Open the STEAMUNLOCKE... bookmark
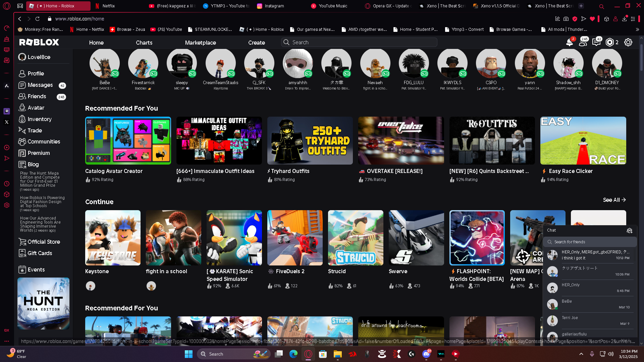Screen dimensions: 644x362 point(210,29)
